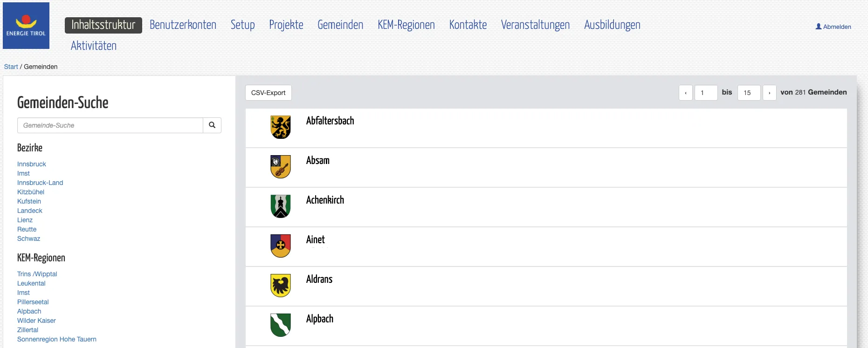Open the Abfaltersbach coat of arms
This screenshot has width=868, height=348.
[281, 127]
